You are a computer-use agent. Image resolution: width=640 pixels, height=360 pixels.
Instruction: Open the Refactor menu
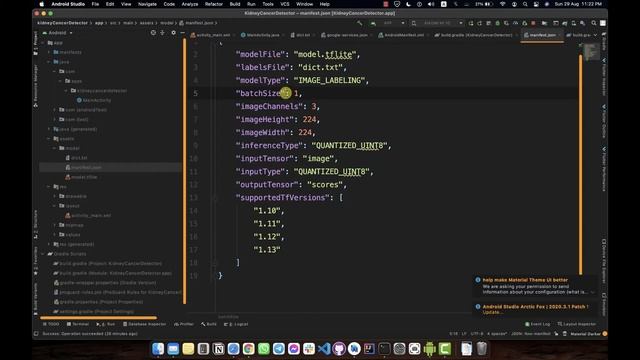pyautogui.click(x=213, y=4)
